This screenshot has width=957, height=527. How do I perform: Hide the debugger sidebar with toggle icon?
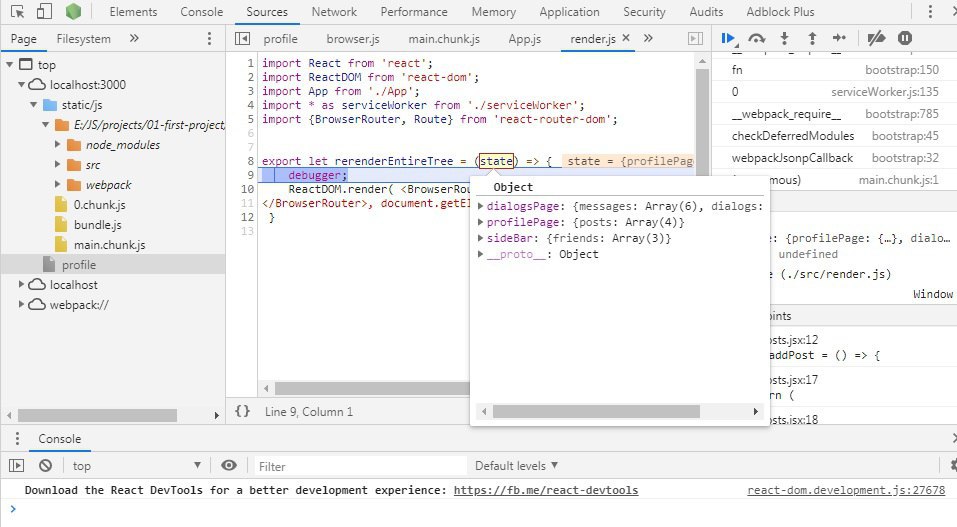point(695,38)
